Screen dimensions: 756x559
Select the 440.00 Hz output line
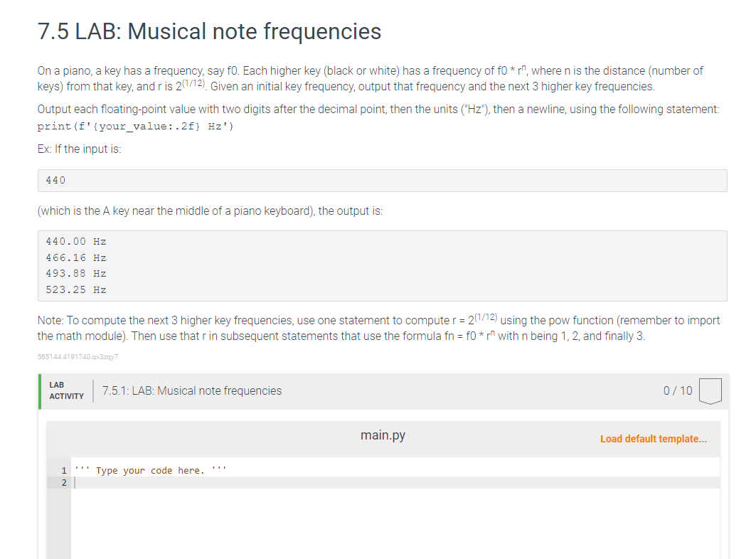point(75,241)
